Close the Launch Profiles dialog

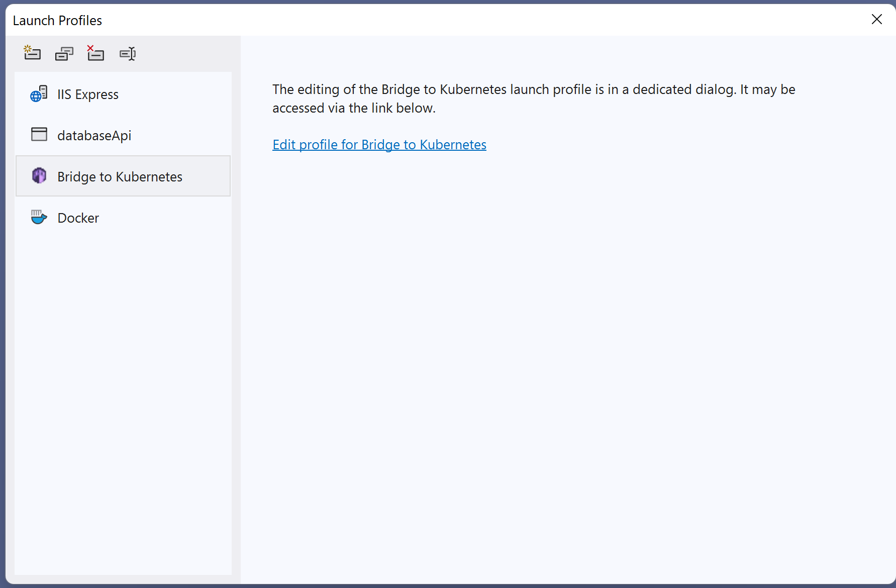(877, 20)
